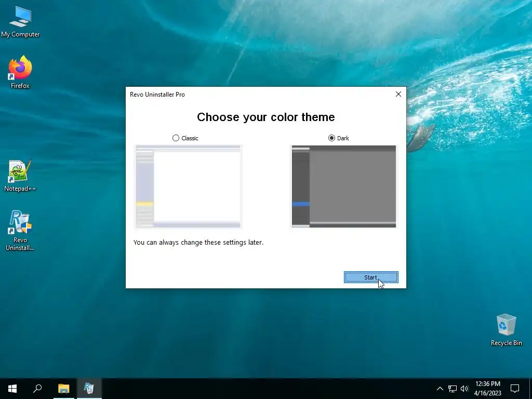
Task: Close the Revo Uninstaller Pro dialog
Action: [398, 95]
